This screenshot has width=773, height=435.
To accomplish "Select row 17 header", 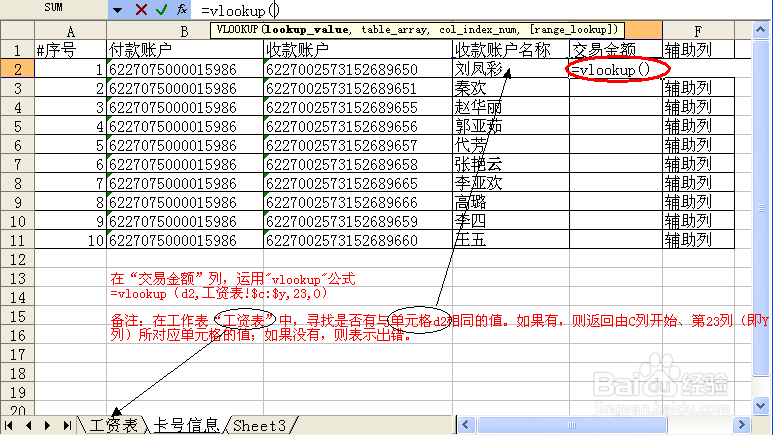I will point(17,354).
